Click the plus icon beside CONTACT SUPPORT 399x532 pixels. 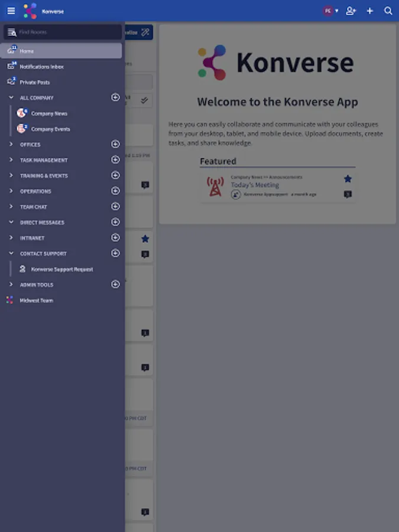click(115, 253)
